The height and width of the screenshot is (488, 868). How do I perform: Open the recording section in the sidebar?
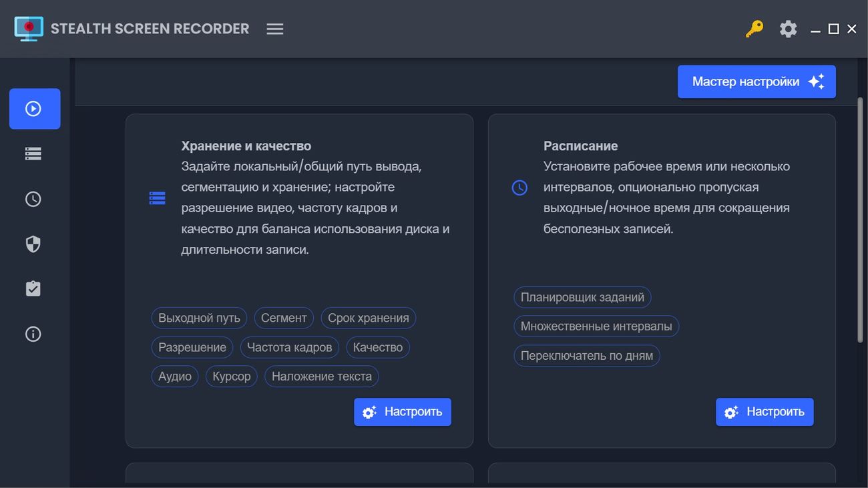(x=35, y=109)
